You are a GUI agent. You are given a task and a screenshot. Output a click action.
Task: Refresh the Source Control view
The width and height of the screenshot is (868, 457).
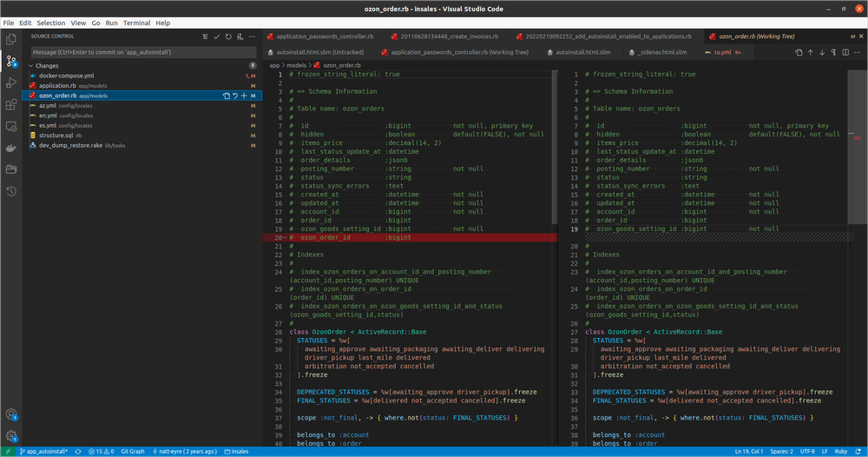point(229,37)
